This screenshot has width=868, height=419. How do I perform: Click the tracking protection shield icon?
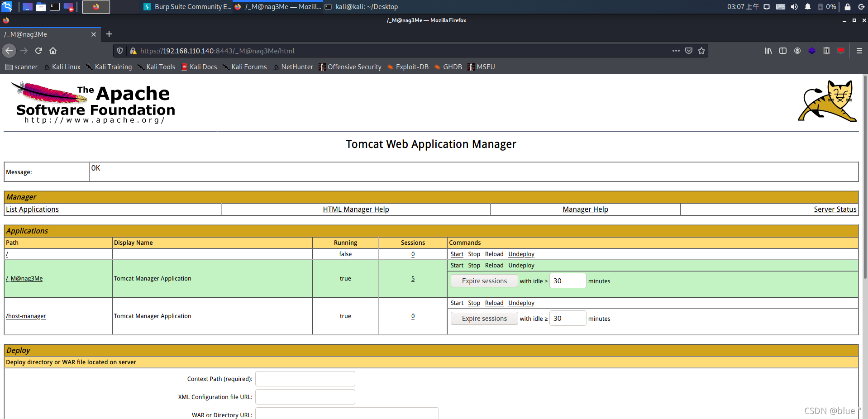coord(120,51)
